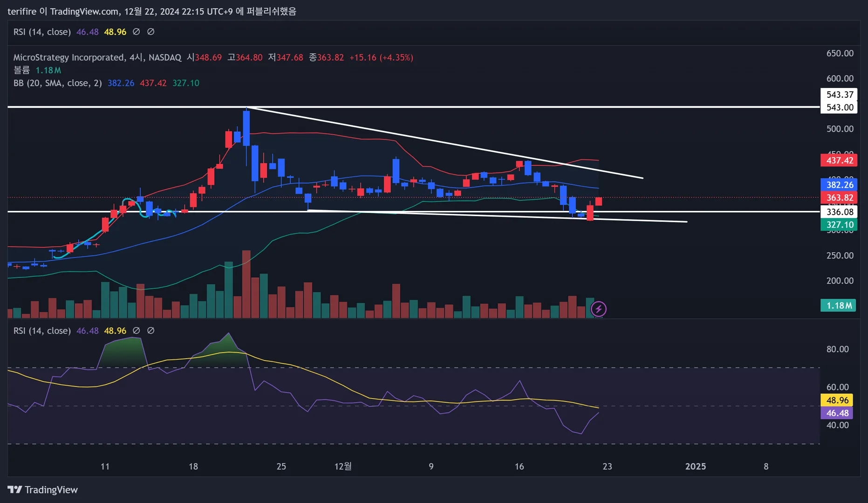Click the ∅ symbol right after 48.96 in the top RSI legend
This screenshot has height=503, width=868.
[136, 32]
